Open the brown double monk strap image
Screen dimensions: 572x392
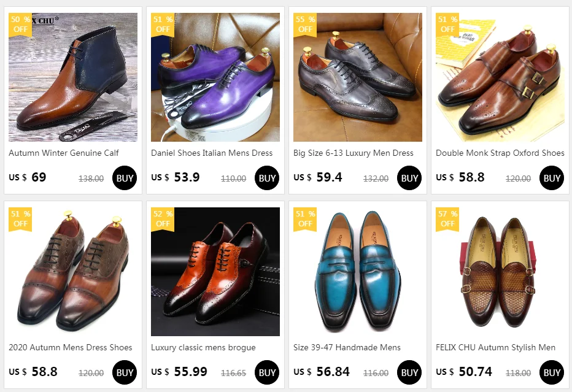[x=500, y=77]
